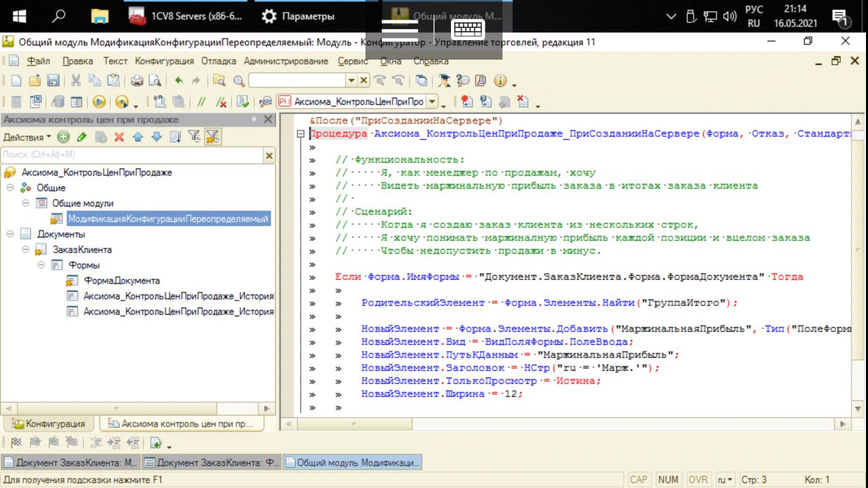Open the Текст menu

coord(115,61)
